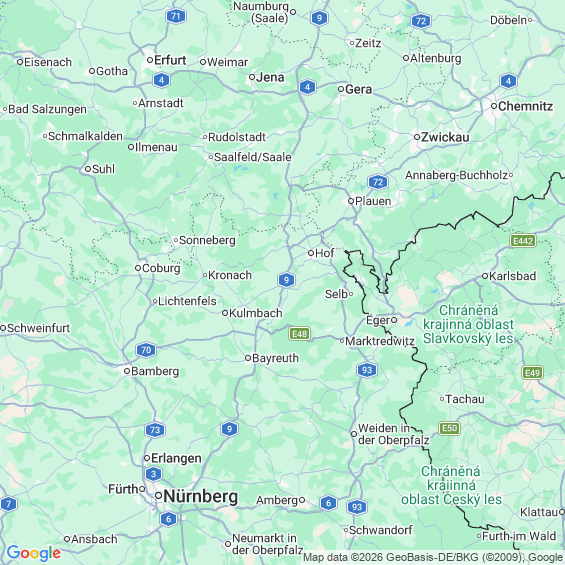Click the A3 highway shield near Erlangen

pos(154,474)
